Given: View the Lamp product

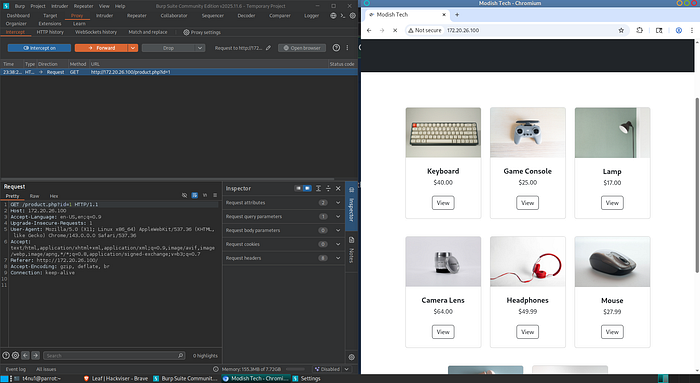Looking at the screenshot, I should [x=612, y=203].
